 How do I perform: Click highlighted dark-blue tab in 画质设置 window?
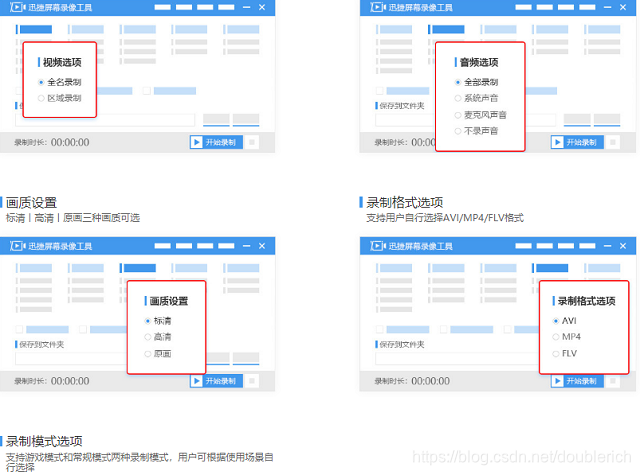(x=138, y=268)
